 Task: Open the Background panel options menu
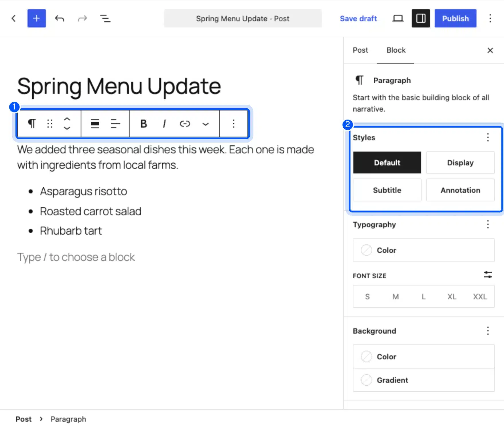tap(488, 331)
